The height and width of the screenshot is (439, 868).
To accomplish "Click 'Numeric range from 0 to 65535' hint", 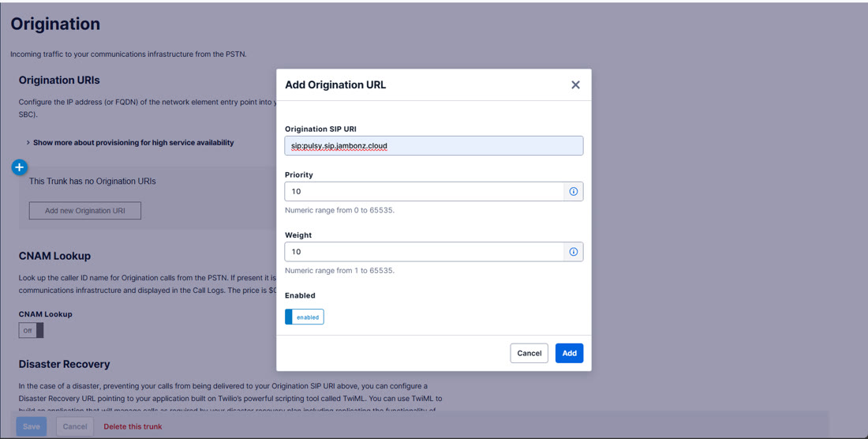I will click(x=339, y=210).
